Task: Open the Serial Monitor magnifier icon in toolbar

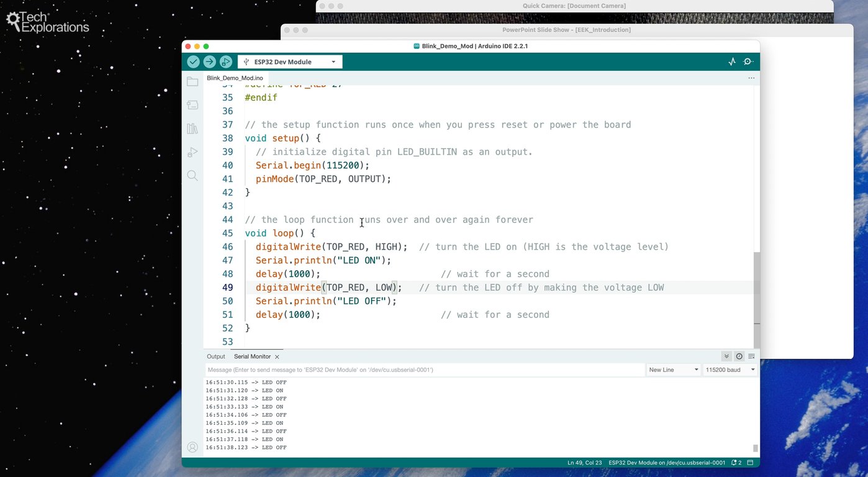Action: 748,61
